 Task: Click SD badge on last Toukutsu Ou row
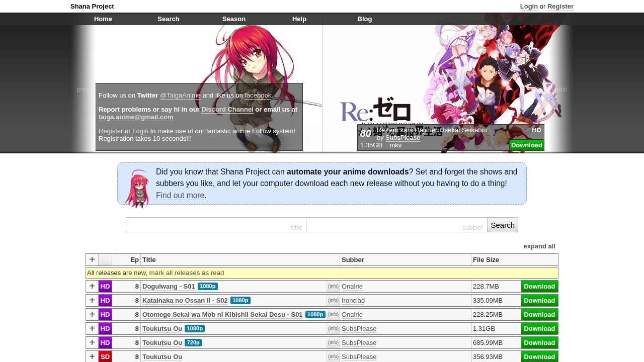(x=105, y=356)
